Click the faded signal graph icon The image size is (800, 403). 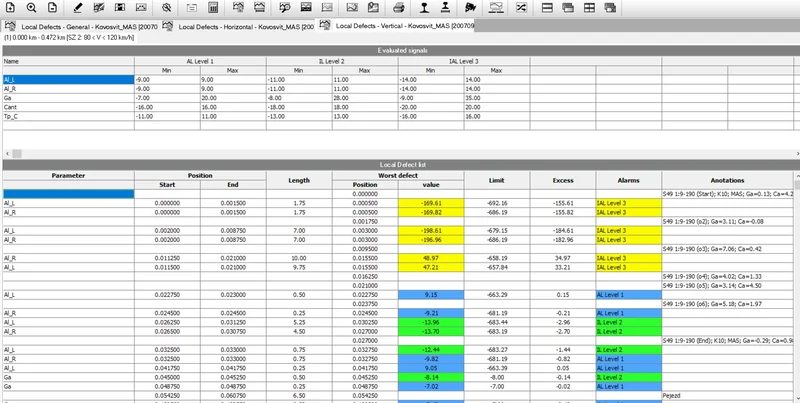tap(327, 8)
